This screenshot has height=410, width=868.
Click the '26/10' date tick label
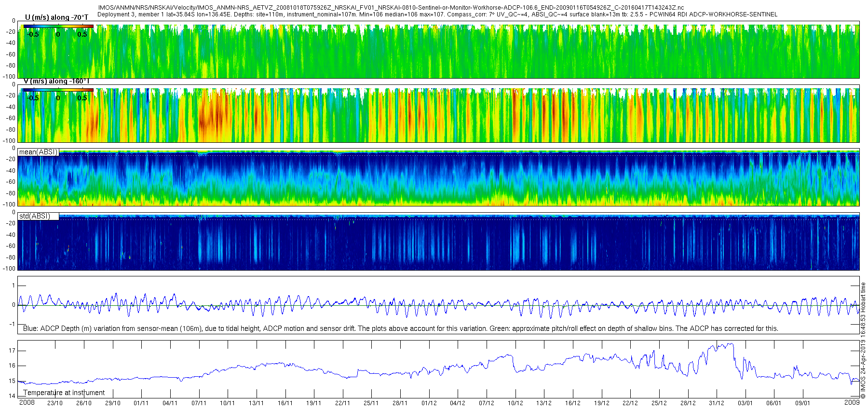click(84, 403)
